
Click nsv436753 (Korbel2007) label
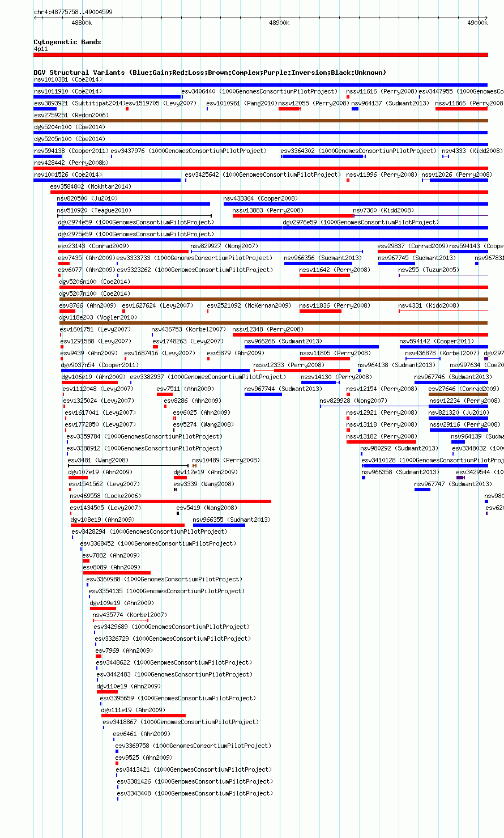[x=189, y=330]
